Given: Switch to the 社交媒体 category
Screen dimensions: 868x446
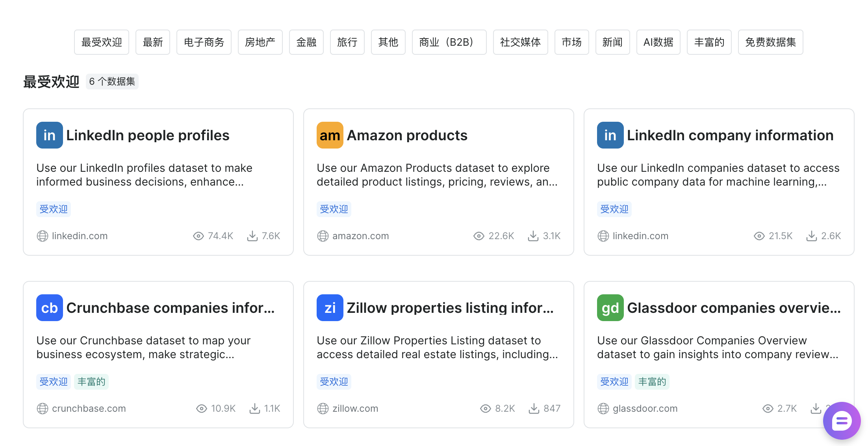Looking at the screenshot, I should click(520, 42).
